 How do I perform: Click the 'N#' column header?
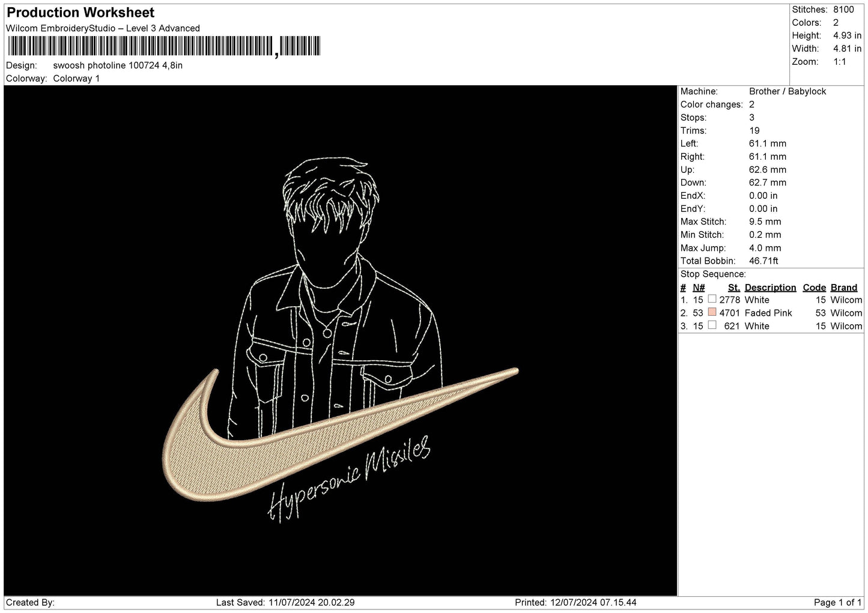(699, 288)
